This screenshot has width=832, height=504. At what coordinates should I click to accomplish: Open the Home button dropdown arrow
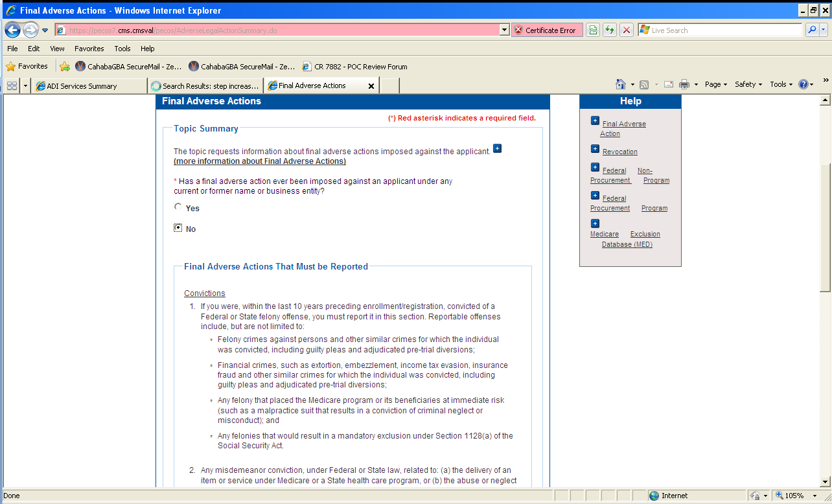[632, 84]
